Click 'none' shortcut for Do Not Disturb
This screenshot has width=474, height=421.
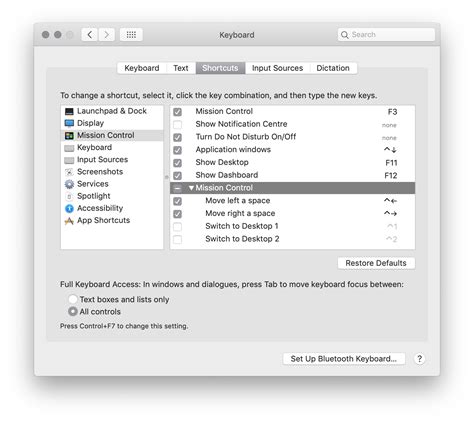389,138
